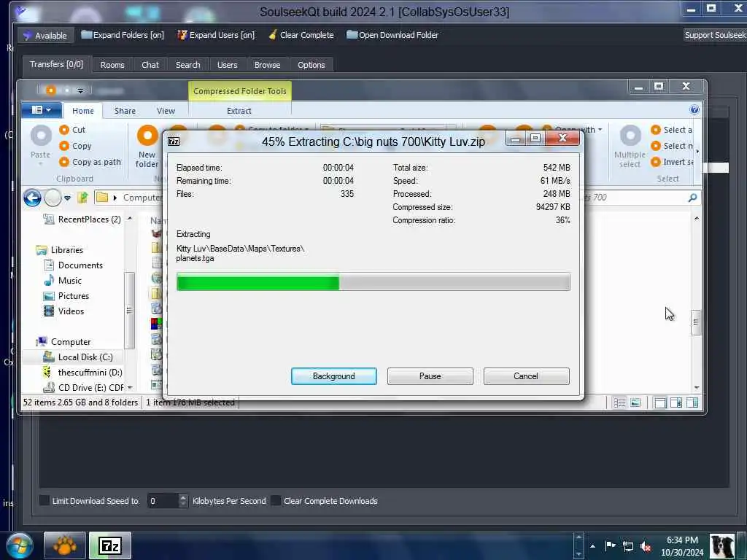
Task: Select Libraries in the navigation pane
Action: point(60,250)
